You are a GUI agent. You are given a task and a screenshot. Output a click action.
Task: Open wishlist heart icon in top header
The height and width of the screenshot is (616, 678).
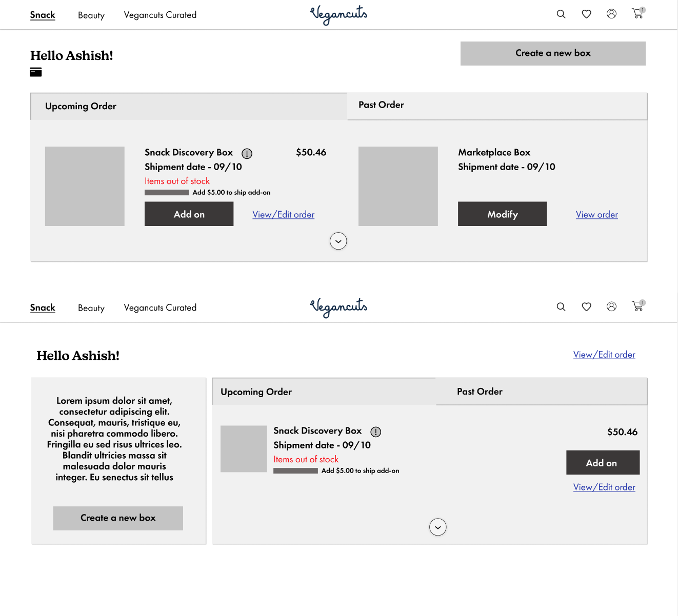click(586, 14)
